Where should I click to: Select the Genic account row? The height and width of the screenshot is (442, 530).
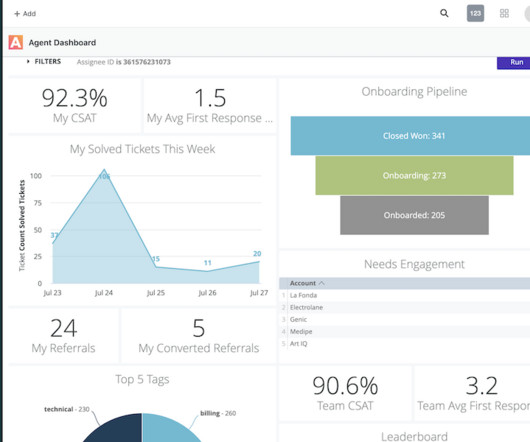pos(405,319)
